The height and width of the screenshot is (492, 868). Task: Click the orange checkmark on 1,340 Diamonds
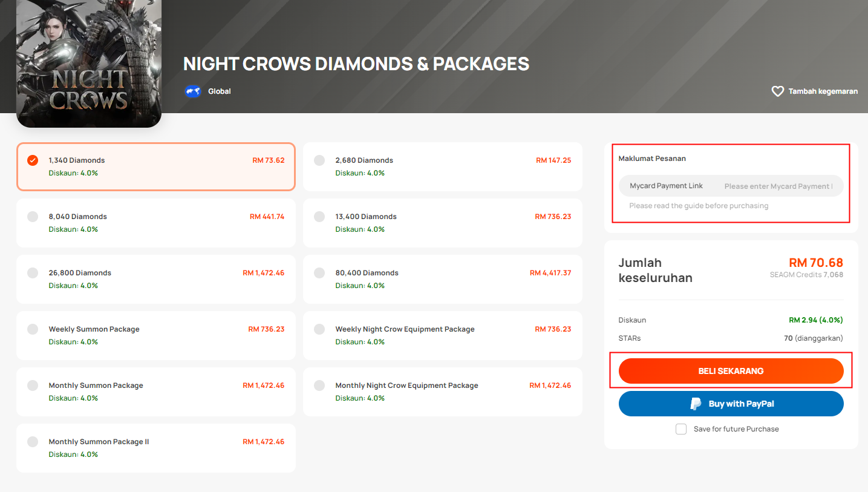tap(33, 160)
